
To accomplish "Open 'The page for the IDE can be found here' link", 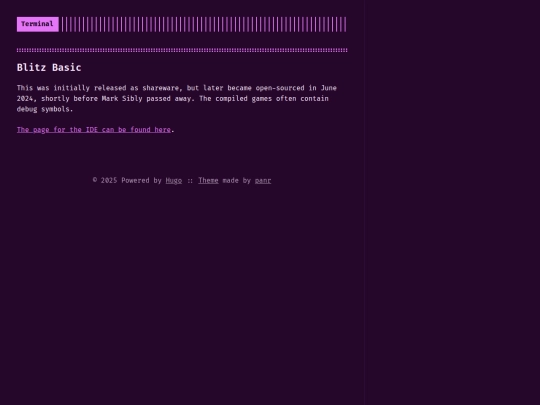I will [x=94, y=130].
